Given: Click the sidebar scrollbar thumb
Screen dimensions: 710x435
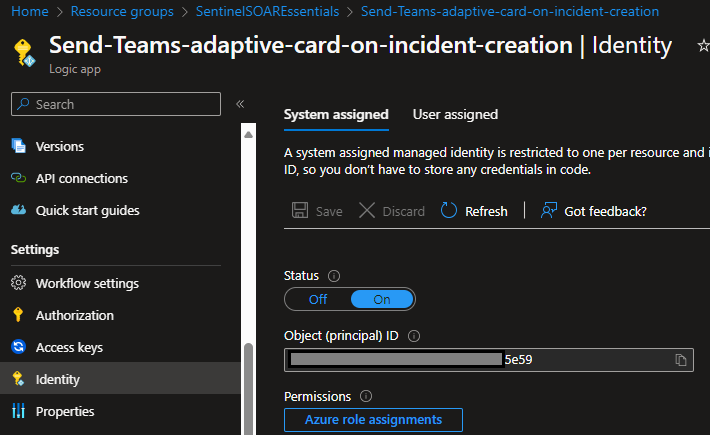Looking at the screenshot, I should pyautogui.click(x=248, y=389).
